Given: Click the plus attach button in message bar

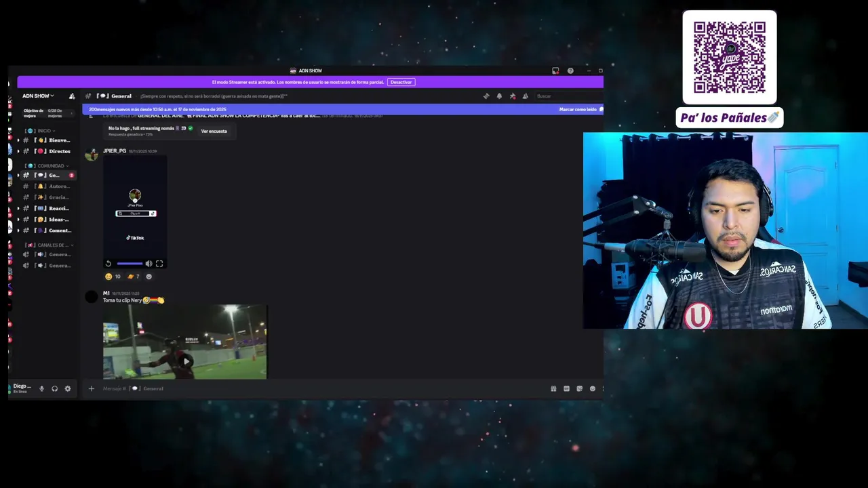Looking at the screenshot, I should (91, 388).
